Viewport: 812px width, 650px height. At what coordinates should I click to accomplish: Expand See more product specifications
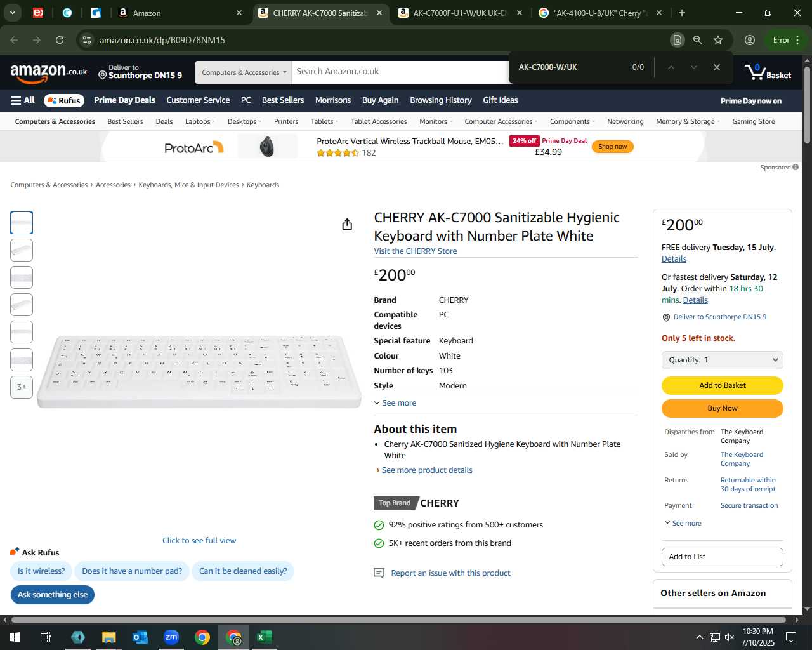(x=395, y=403)
